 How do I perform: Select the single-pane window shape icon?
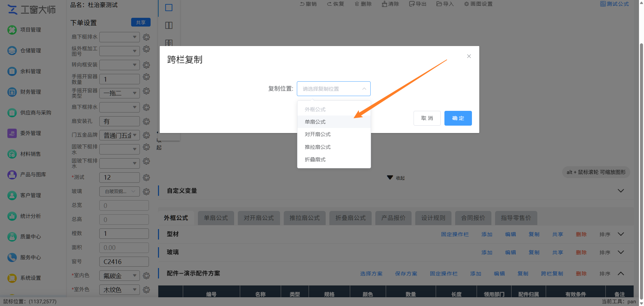[169, 8]
